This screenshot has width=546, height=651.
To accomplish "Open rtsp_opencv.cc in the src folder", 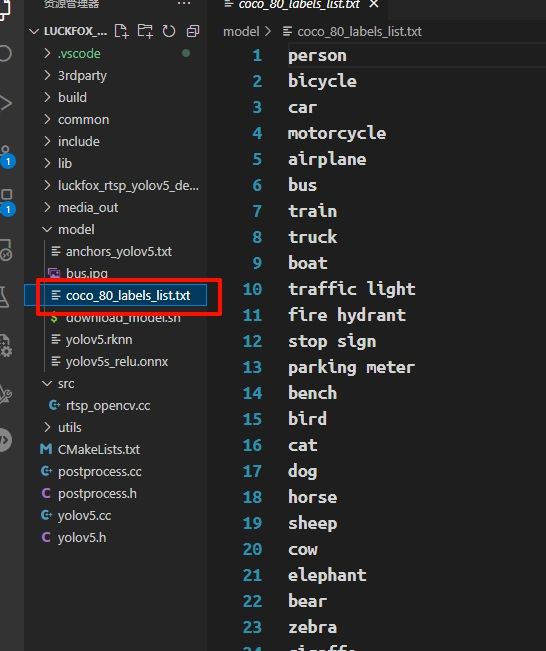I will coord(108,405).
